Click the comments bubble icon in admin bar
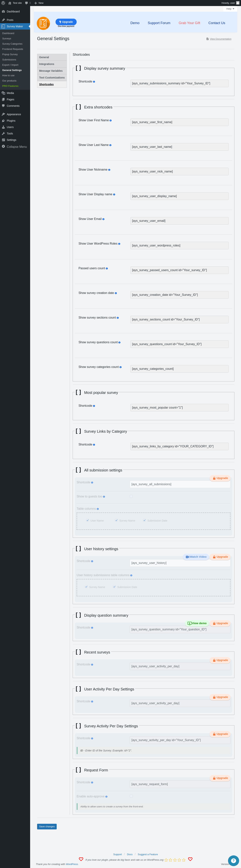 [27, 3]
